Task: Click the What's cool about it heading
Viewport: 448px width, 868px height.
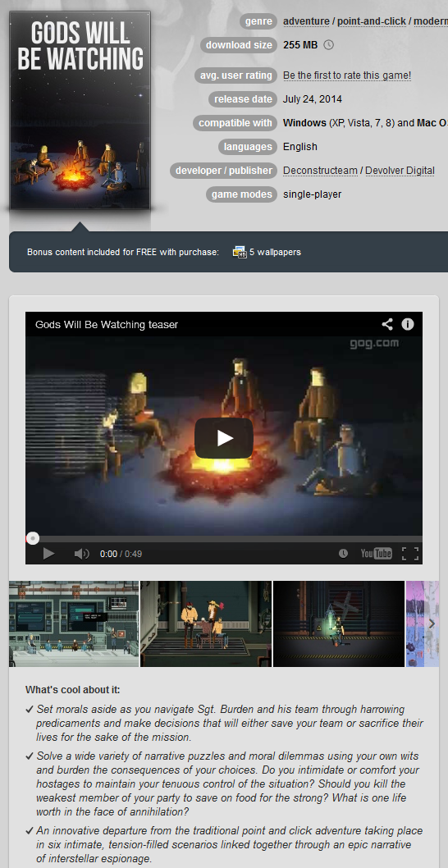Action: tap(72, 690)
